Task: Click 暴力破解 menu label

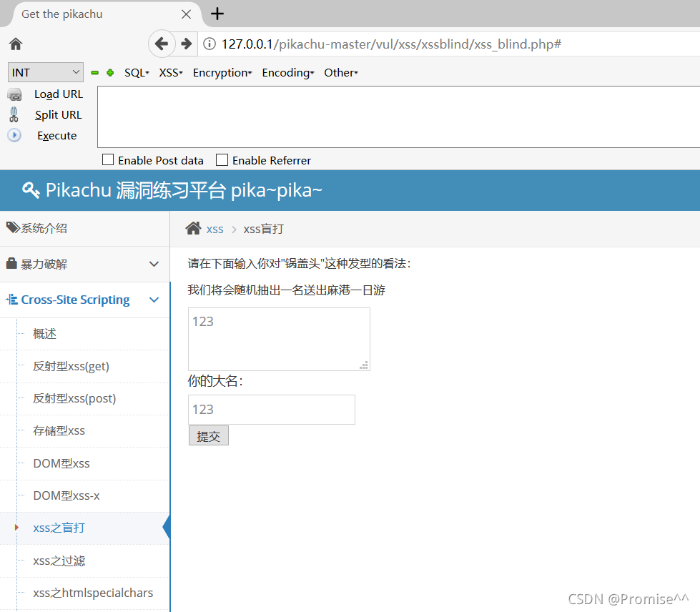Action: 44,264
